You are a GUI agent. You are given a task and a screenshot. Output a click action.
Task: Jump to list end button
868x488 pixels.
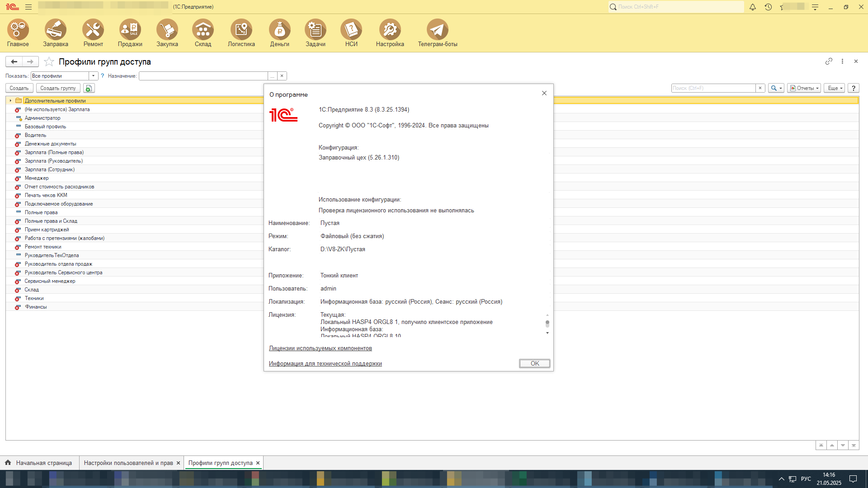[854, 446]
